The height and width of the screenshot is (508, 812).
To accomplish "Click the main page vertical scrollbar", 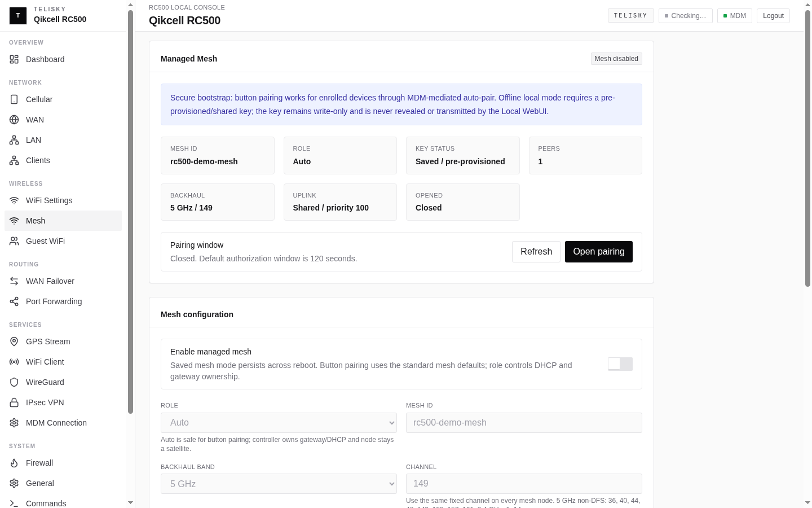I will click(807, 148).
